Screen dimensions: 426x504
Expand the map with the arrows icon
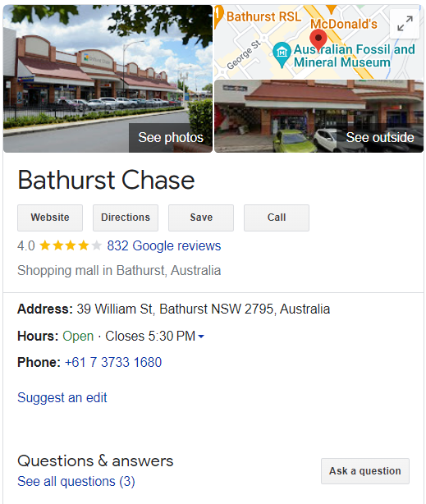click(405, 24)
